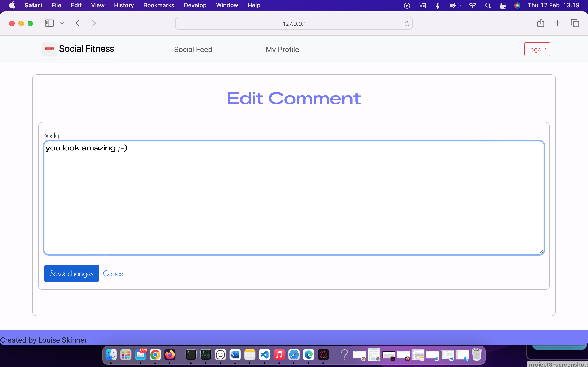This screenshot has height=367, width=588.
Task: Expand the tab group chevron
Action: (62, 23)
